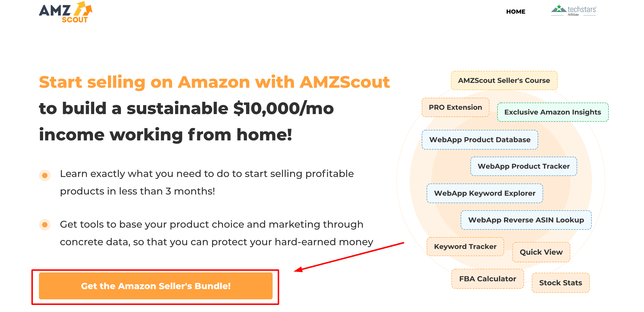Click the 'Learn exactly what you need' paragraph
644x312 pixels.
[x=206, y=182]
